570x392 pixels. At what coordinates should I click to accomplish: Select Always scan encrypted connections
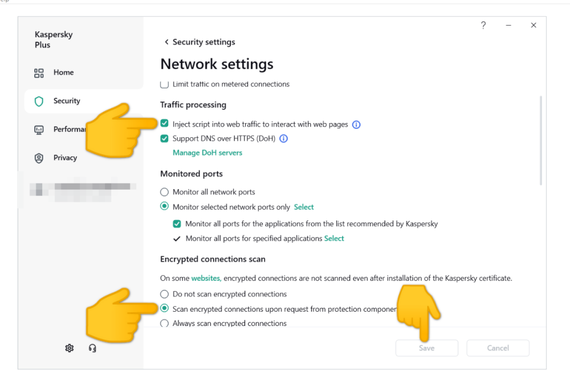click(x=165, y=323)
